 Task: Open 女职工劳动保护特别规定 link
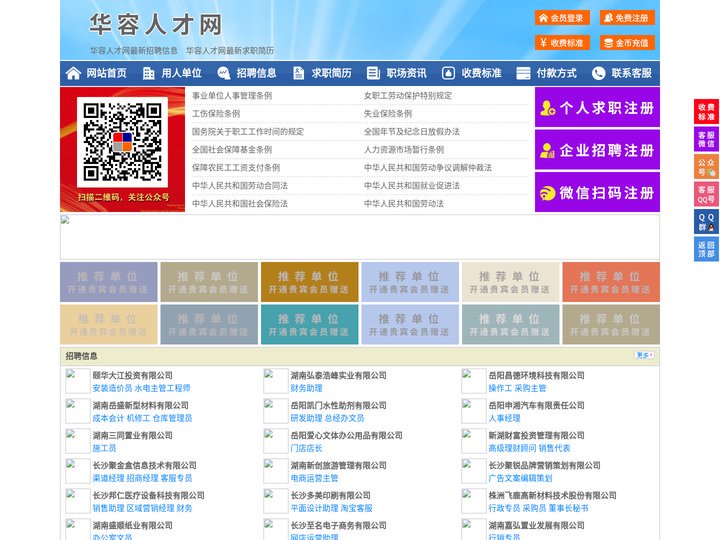[408, 96]
